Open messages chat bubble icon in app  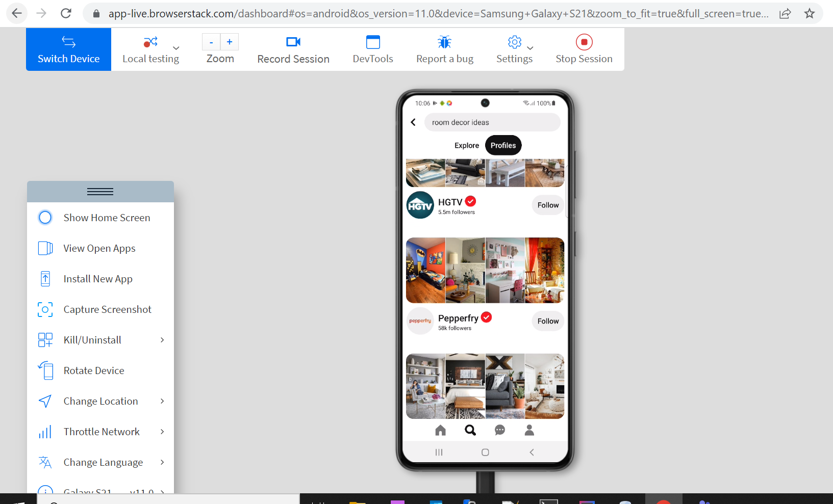click(500, 431)
